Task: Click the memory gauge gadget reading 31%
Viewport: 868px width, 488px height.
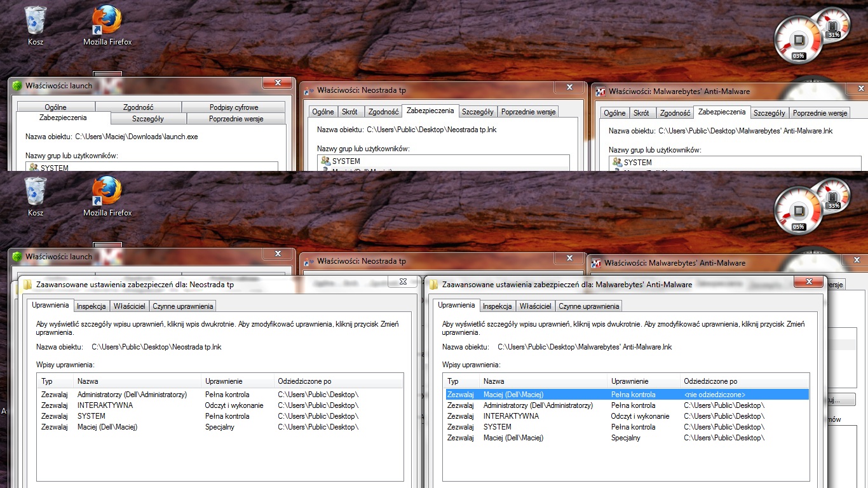Action: 833,25
